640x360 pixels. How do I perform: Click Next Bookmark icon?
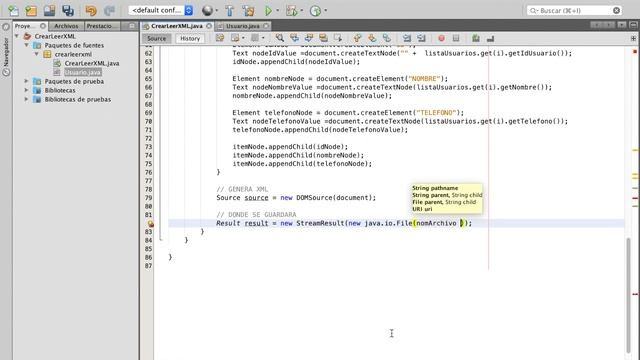372,38
